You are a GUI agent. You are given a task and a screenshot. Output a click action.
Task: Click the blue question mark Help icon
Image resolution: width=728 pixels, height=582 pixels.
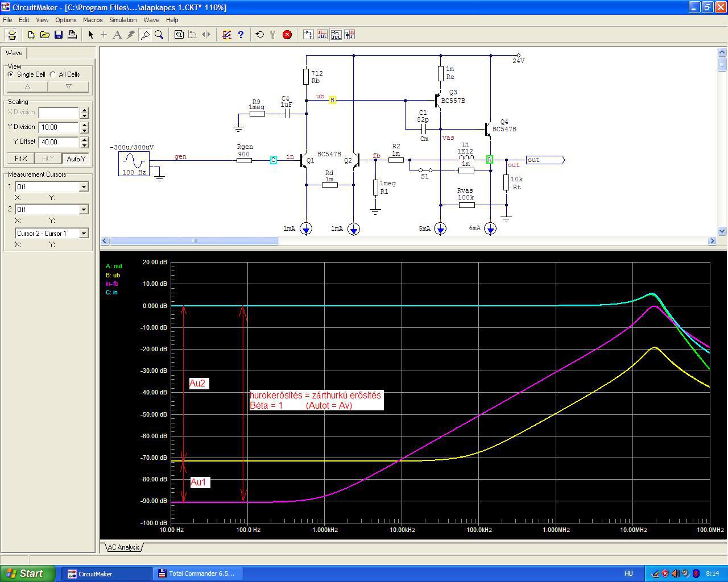(241, 35)
